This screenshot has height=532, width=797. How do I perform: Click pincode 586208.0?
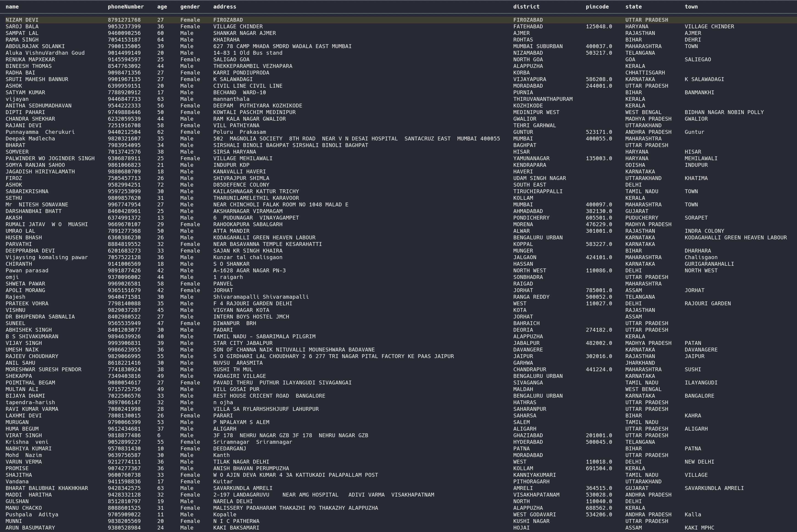pyautogui.click(x=599, y=79)
